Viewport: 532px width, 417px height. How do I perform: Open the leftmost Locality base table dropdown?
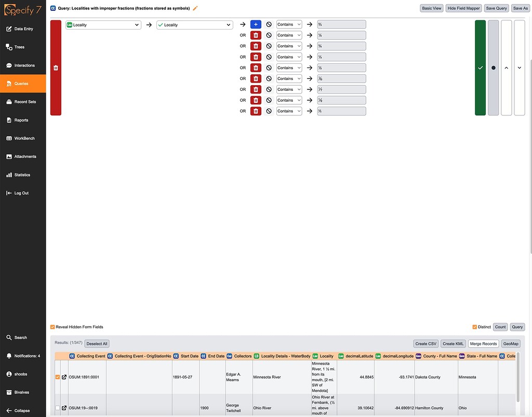tap(103, 24)
